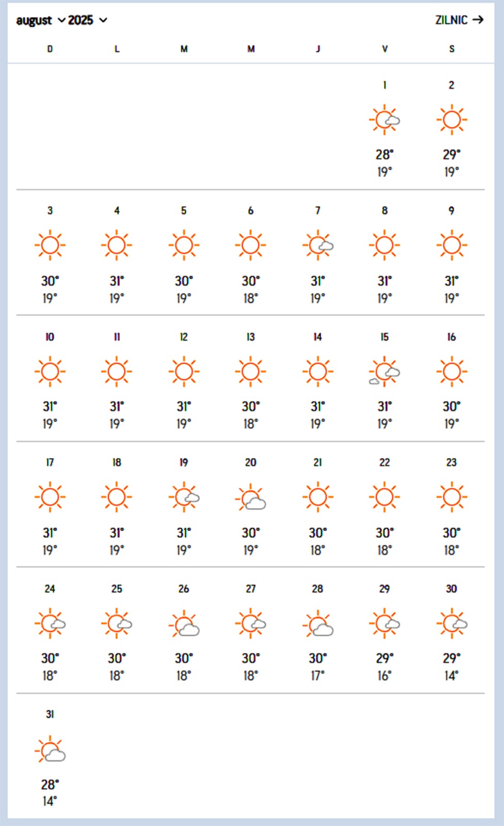
Task: Click the mostly cloudy icon on August 20
Action: [x=251, y=498]
